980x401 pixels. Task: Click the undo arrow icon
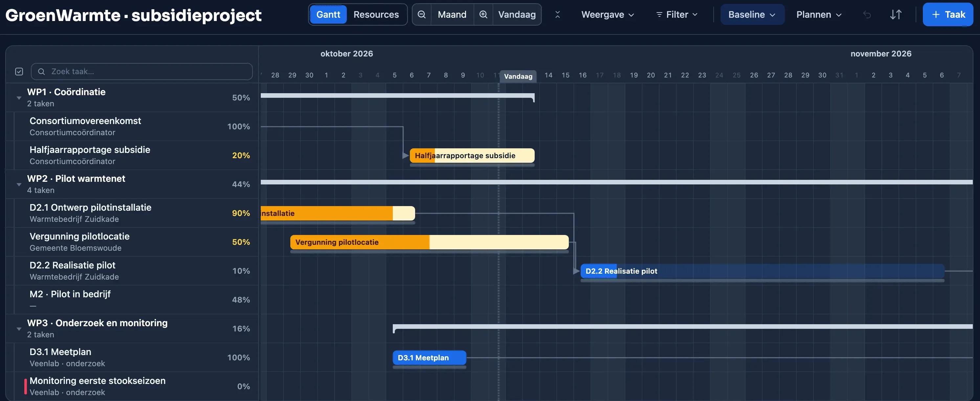point(867,15)
